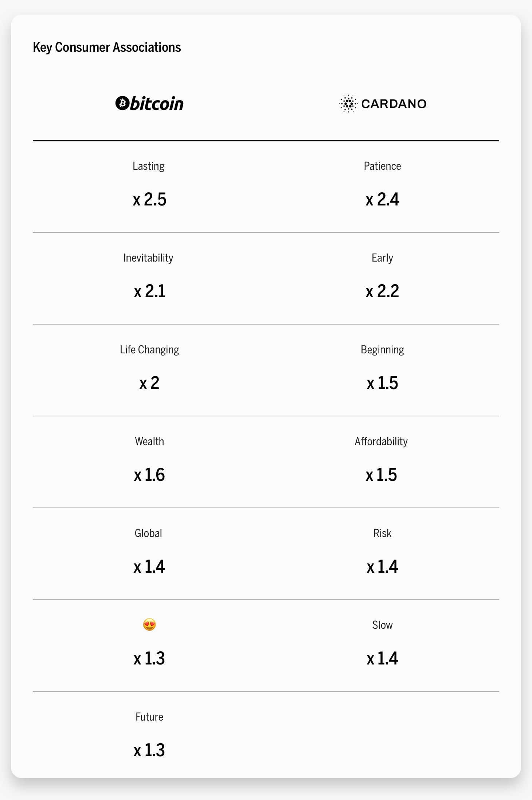Image resolution: width=532 pixels, height=800 pixels.
Task: Click the Global label
Action: [x=148, y=533]
